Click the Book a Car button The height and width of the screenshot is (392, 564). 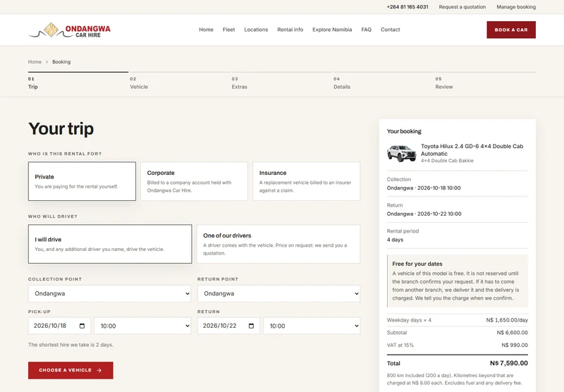coord(511,30)
